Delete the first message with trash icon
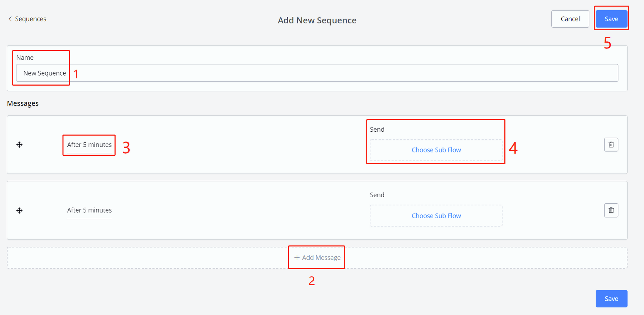Viewport: 644px width, 315px height. click(611, 145)
